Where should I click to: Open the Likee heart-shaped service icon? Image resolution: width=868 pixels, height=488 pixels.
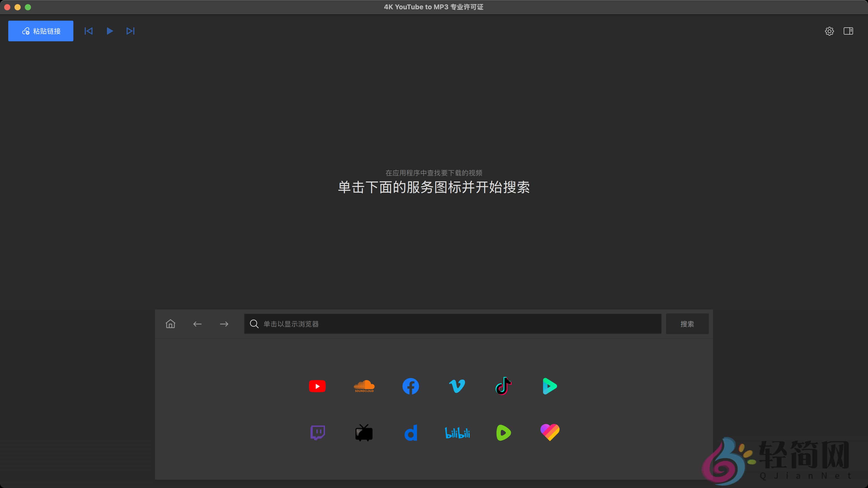tap(550, 433)
